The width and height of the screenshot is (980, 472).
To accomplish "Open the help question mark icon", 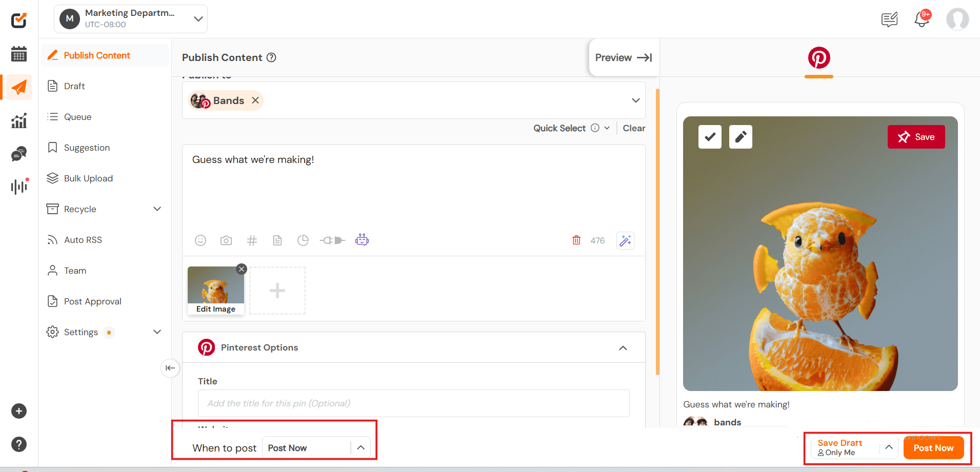I will coord(19,444).
